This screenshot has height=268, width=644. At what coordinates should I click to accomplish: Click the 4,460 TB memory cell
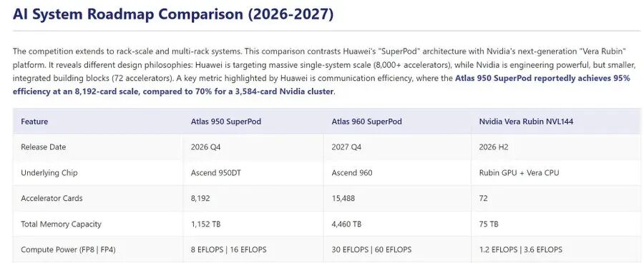coord(346,224)
